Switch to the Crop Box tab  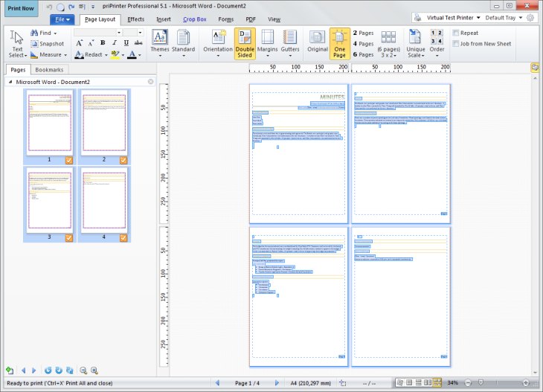pyautogui.click(x=195, y=19)
